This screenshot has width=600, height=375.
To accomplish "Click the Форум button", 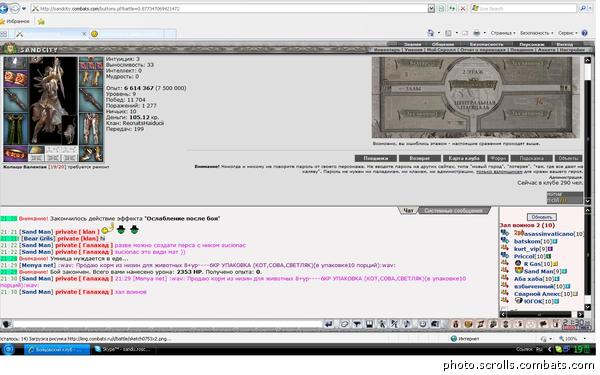I will point(497,158).
